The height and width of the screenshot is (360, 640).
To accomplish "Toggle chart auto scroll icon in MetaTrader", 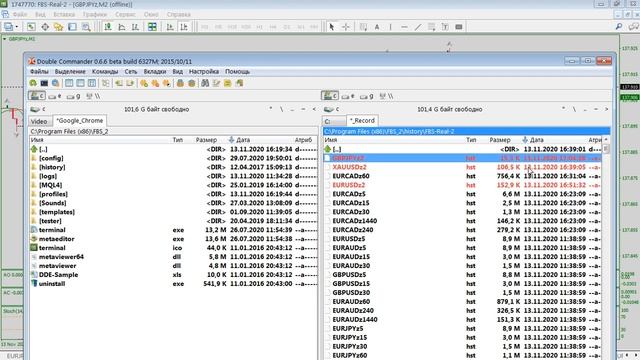I will pyautogui.click(x=170, y=27).
